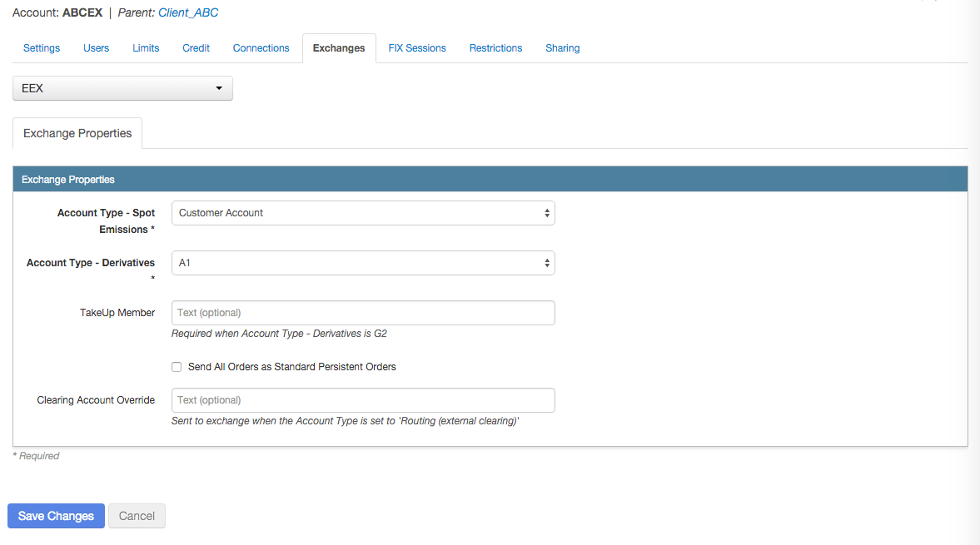Go to the Limits tab
The image size is (980, 545).
[146, 48]
